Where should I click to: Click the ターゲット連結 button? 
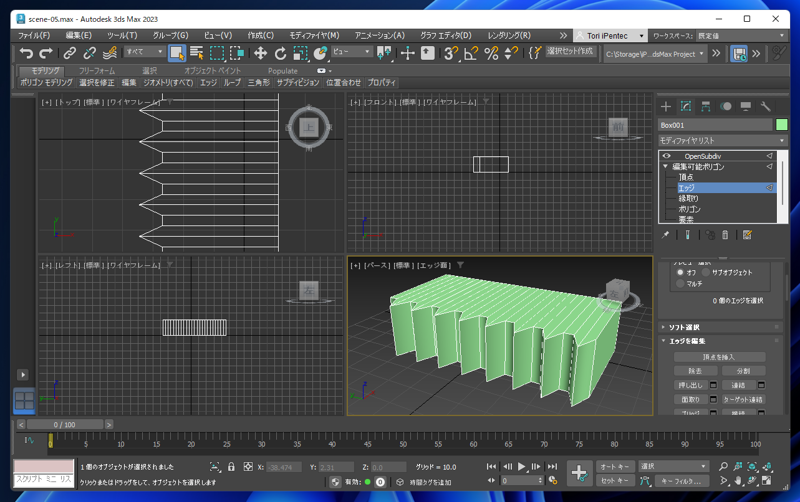pos(743,399)
